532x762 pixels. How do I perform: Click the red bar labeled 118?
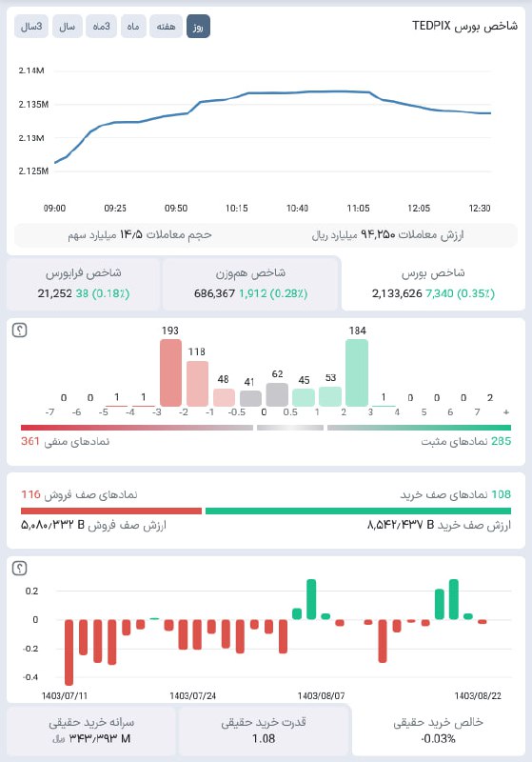pos(198,384)
